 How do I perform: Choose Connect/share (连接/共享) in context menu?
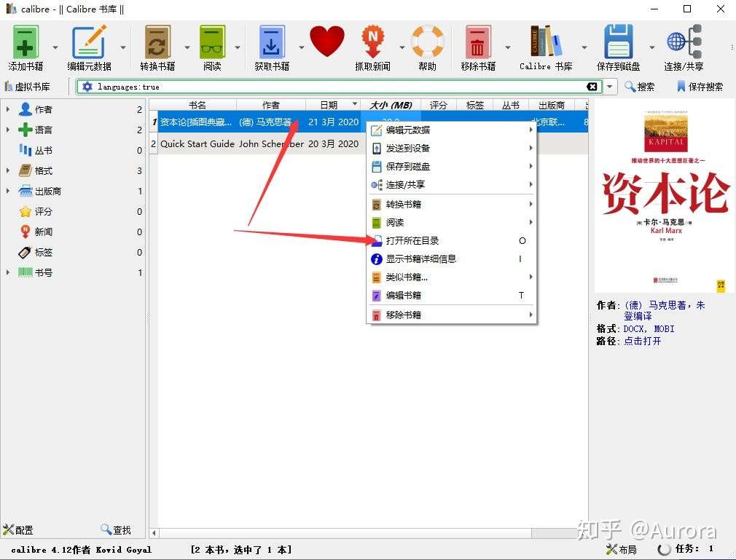(x=452, y=185)
